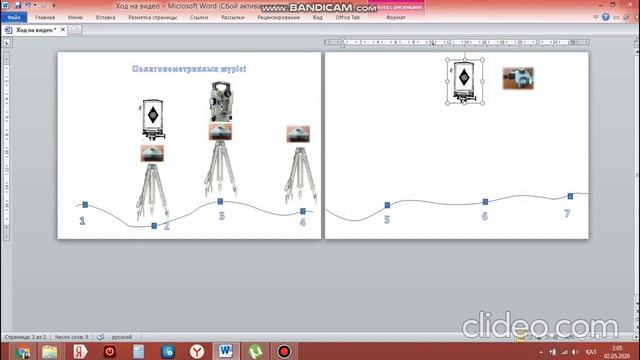
Task: Open the Файл (File) tab
Action: click(14, 18)
